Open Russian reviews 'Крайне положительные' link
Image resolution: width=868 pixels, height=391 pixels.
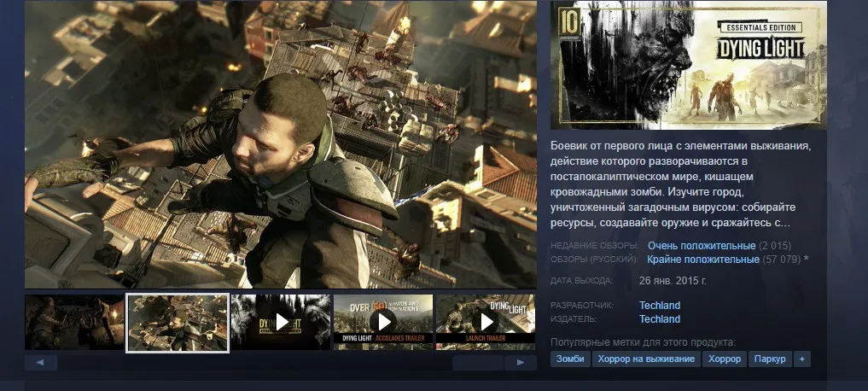(x=703, y=260)
